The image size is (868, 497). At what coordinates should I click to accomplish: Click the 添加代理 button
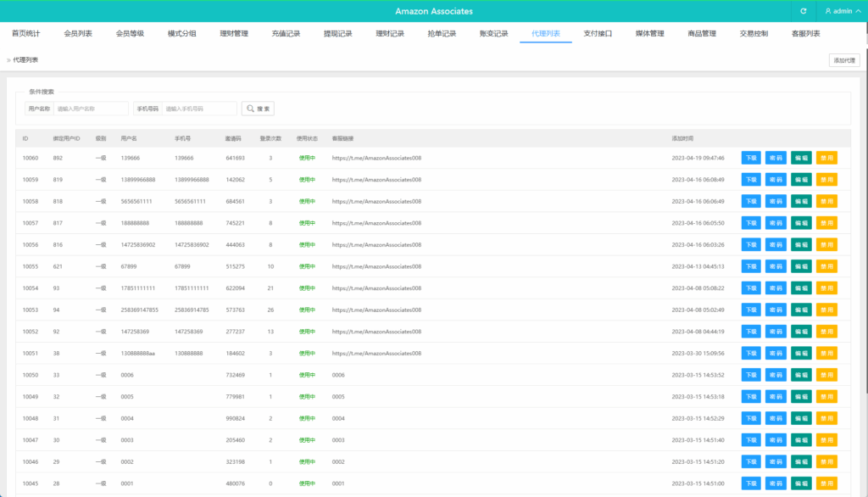click(x=843, y=60)
